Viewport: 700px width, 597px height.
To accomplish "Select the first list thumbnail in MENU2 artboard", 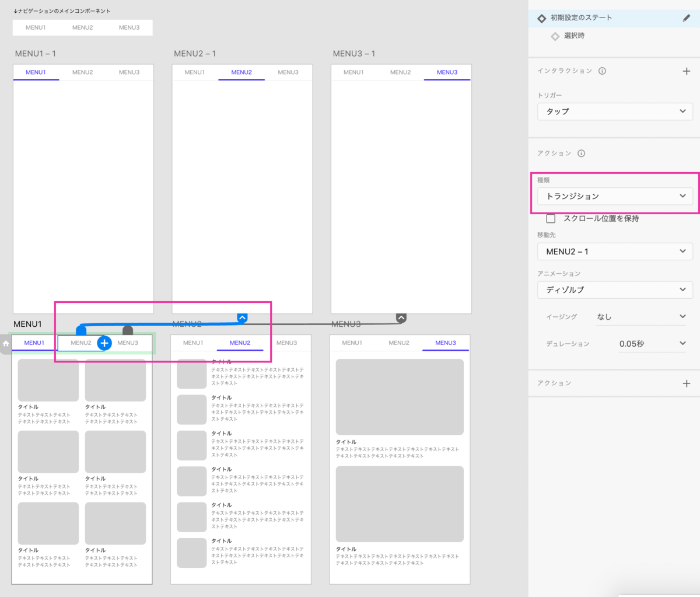I will [x=192, y=374].
